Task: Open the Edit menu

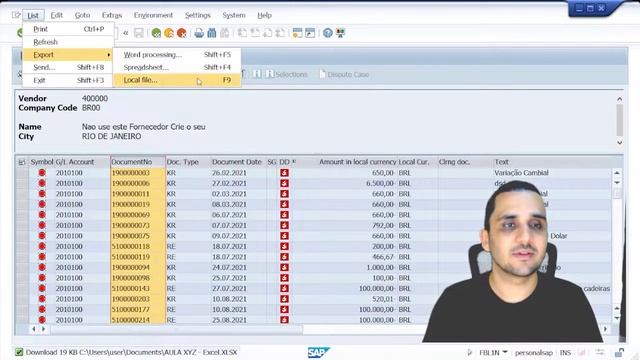Action: [x=57, y=16]
